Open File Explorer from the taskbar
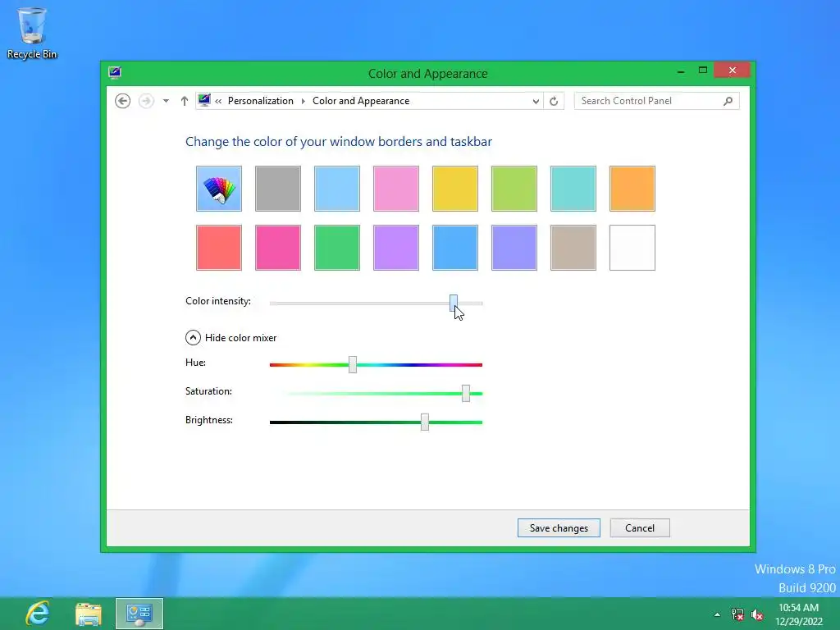The height and width of the screenshot is (630, 840). (x=89, y=614)
